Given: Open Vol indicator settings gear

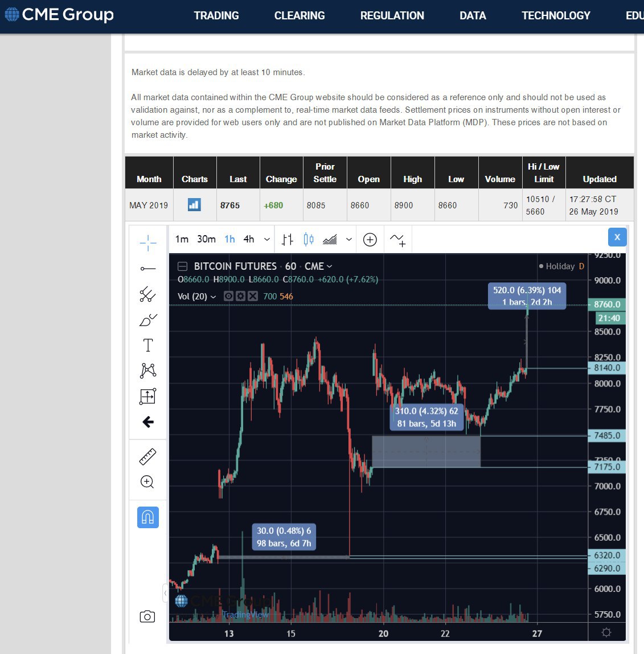Looking at the screenshot, I should (240, 296).
